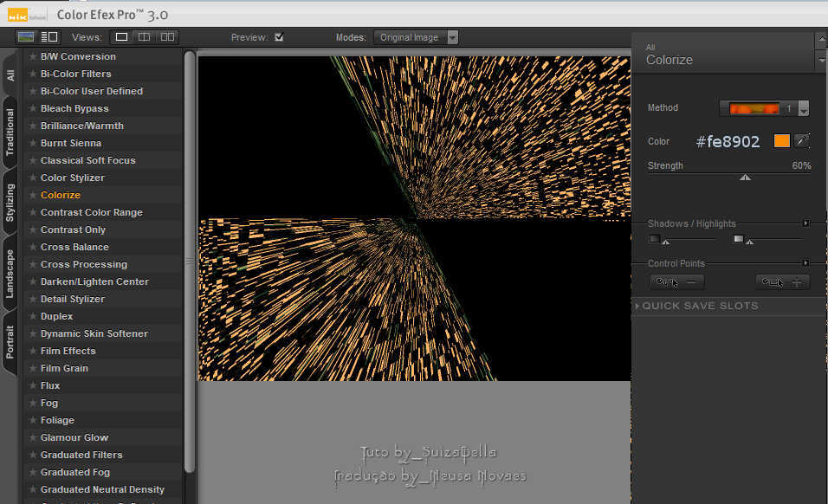828x504 pixels.
Task: Click the star icon beside Detail Stylizer
Action: pyautogui.click(x=33, y=299)
